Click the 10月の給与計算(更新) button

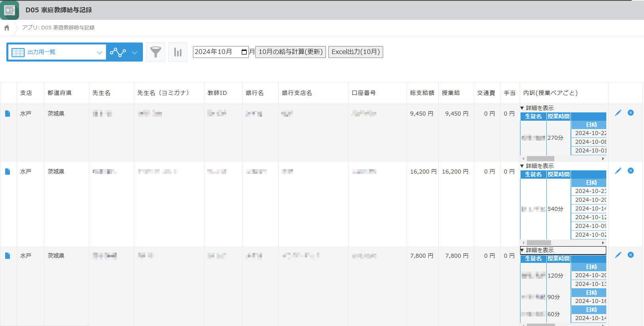(x=290, y=52)
